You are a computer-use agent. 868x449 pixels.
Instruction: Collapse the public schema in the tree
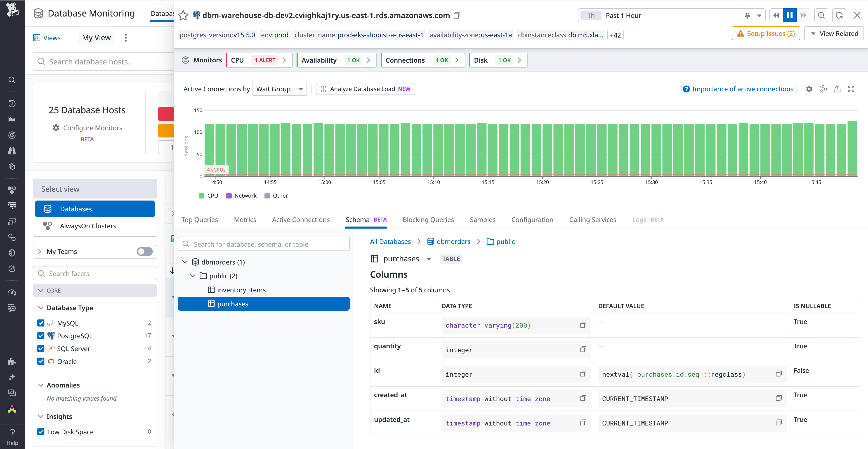[x=193, y=276]
